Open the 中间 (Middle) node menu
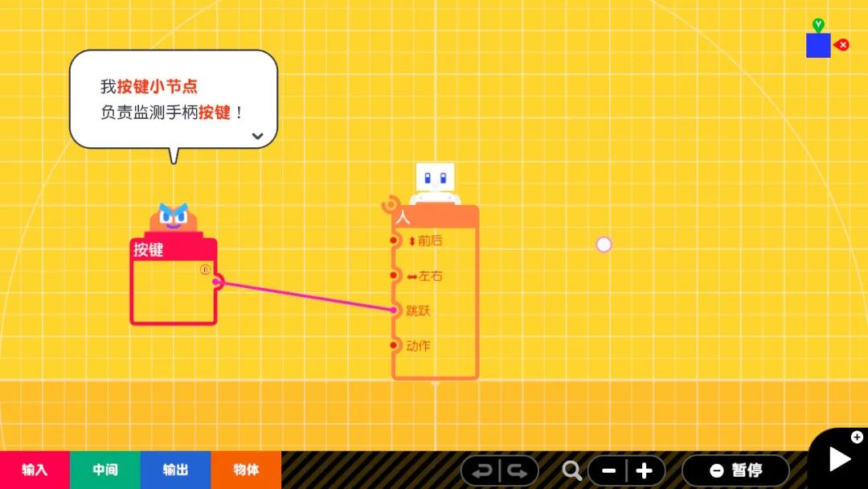The image size is (868, 489). (x=105, y=471)
